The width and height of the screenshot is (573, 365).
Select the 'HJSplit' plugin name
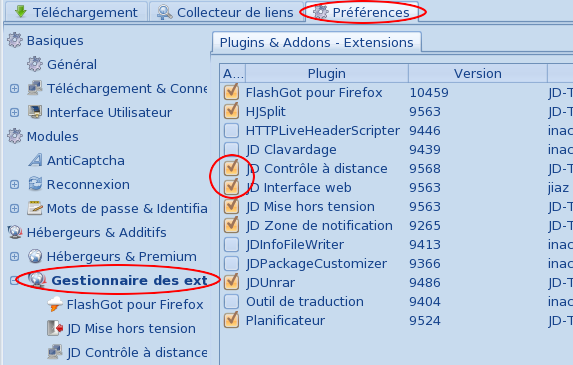tap(266, 111)
